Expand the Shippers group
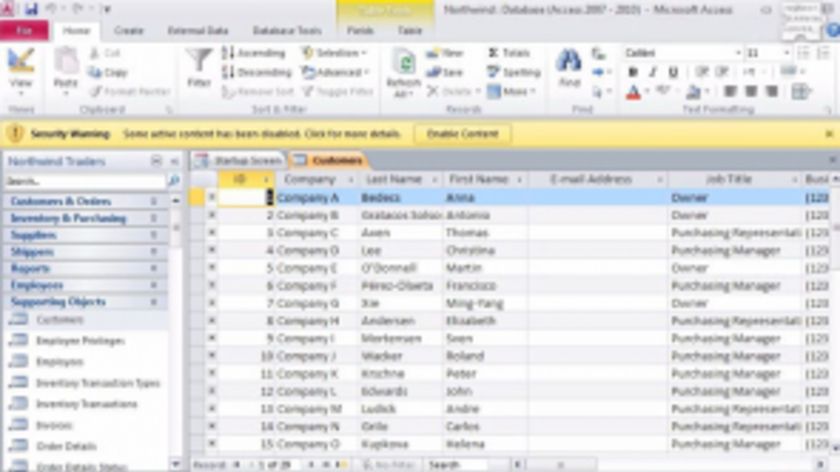 point(86,252)
